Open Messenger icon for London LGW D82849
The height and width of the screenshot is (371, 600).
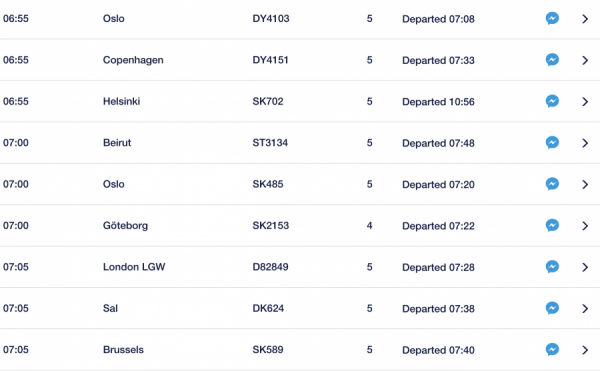pos(552,267)
